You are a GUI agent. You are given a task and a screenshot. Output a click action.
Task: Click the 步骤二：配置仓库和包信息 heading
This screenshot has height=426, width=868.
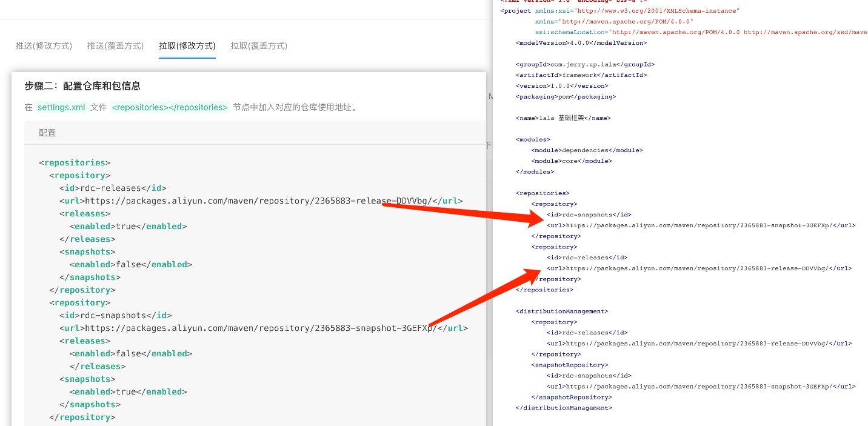tap(82, 86)
